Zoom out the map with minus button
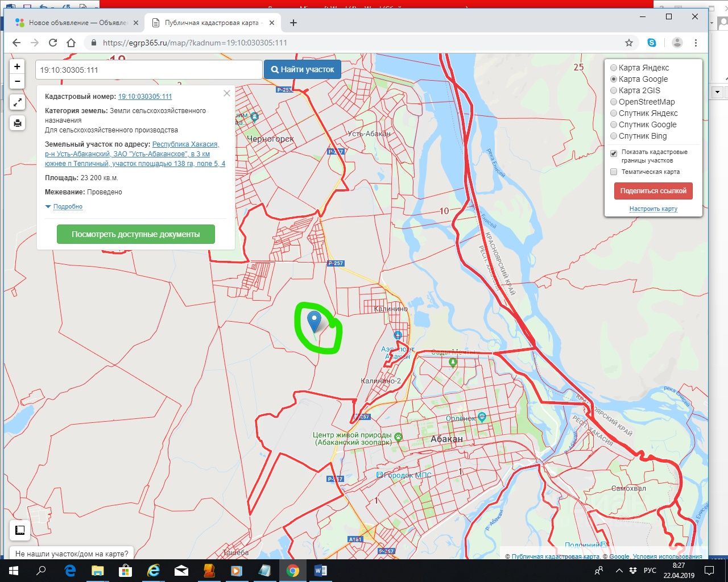This screenshot has width=728, height=582. point(17,81)
